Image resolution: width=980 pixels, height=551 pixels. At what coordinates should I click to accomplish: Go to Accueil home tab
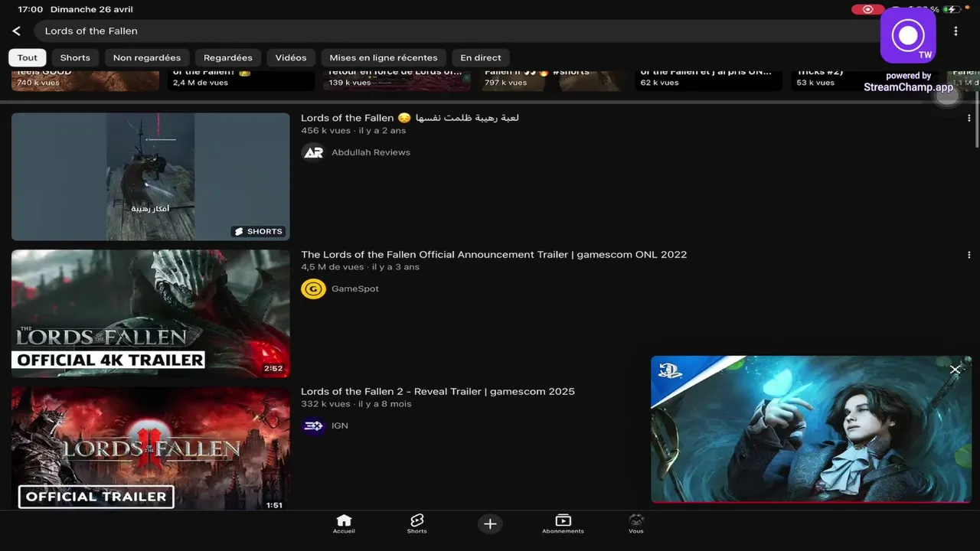click(x=344, y=523)
